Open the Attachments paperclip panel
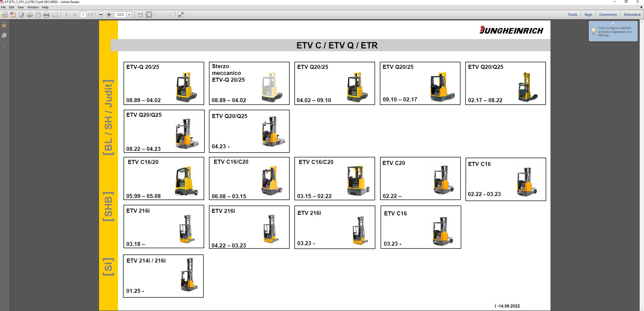This screenshot has height=311, width=644. pos(4,46)
